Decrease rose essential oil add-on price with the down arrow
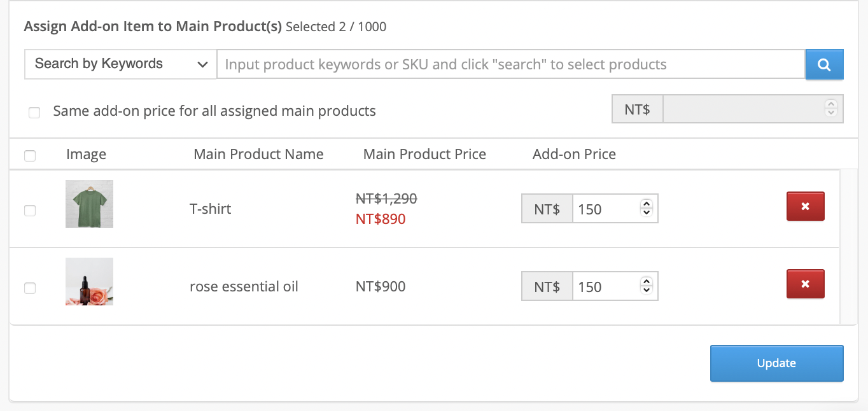The width and height of the screenshot is (868, 411). pyautogui.click(x=647, y=290)
